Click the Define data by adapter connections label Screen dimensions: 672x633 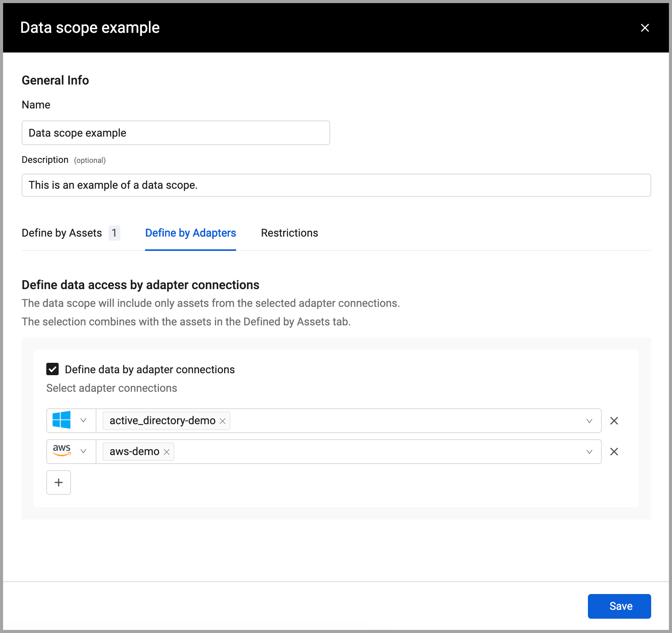tap(150, 370)
